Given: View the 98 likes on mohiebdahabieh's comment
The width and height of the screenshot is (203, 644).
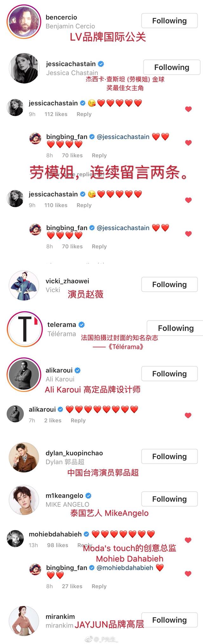Looking at the screenshot, I should click(x=57, y=545).
